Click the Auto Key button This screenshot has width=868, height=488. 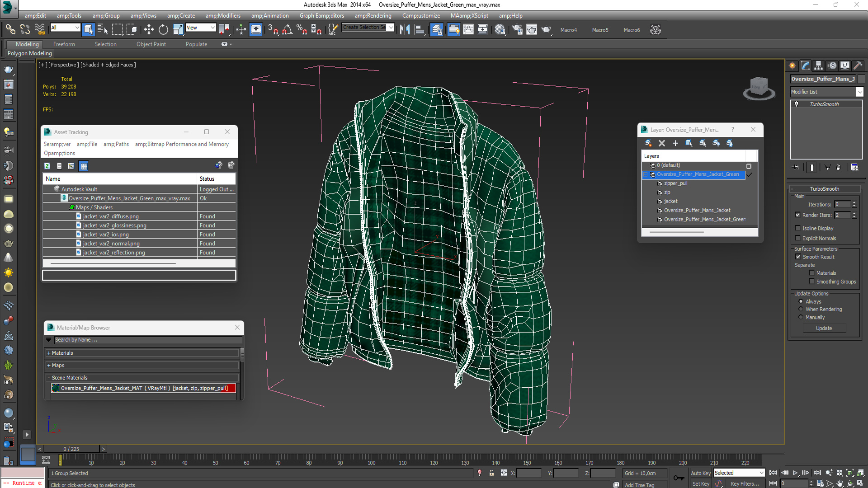click(700, 473)
